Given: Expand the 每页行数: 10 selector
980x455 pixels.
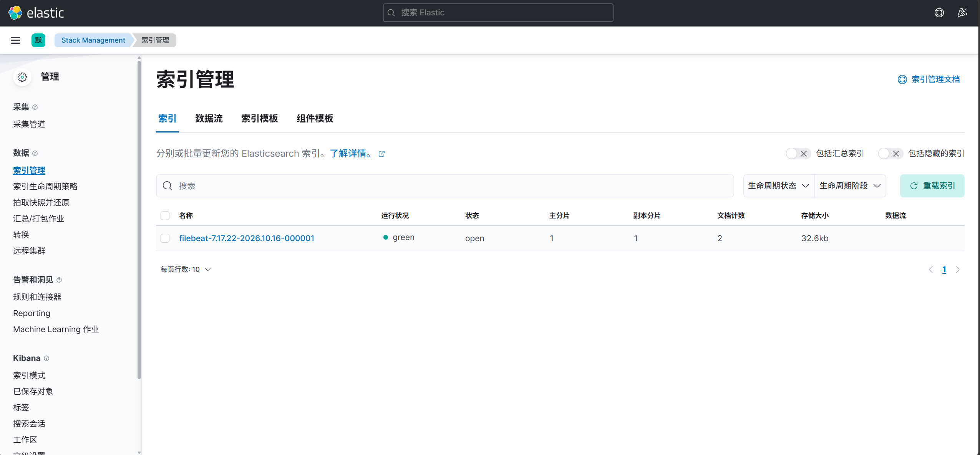Looking at the screenshot, I should [186, 270].
